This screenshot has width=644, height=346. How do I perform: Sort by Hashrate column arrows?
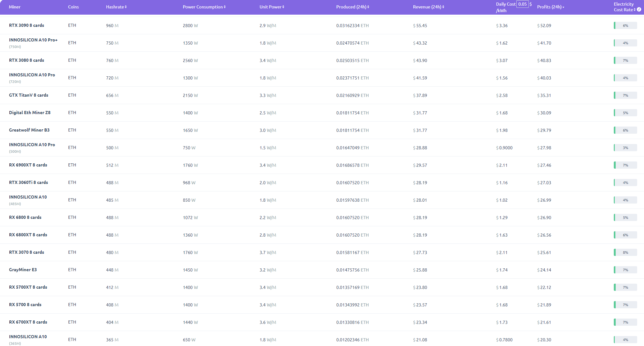pyautogui.click(x=126, y=7)
